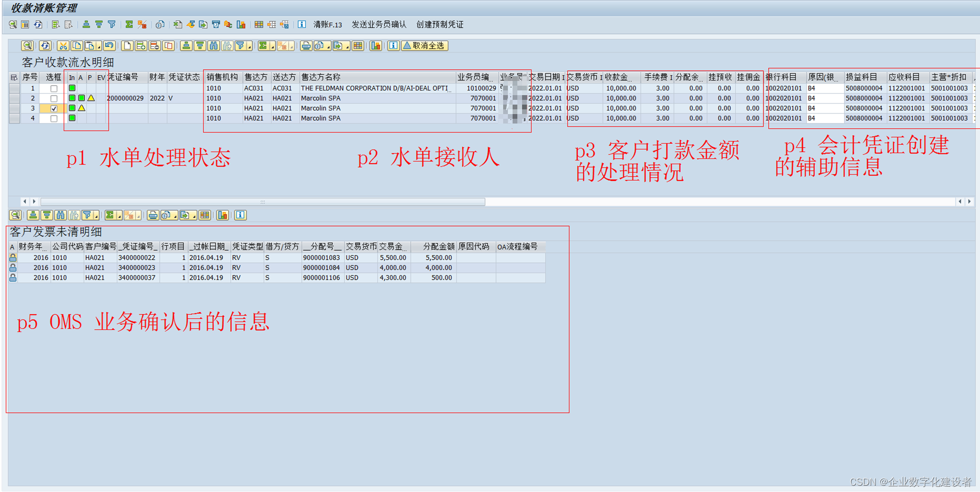Image resolution: width=980 pixels, height=492 pixels.
Task: Click the refresh icon in the top toolbar
Action: [x=38, y=25]
